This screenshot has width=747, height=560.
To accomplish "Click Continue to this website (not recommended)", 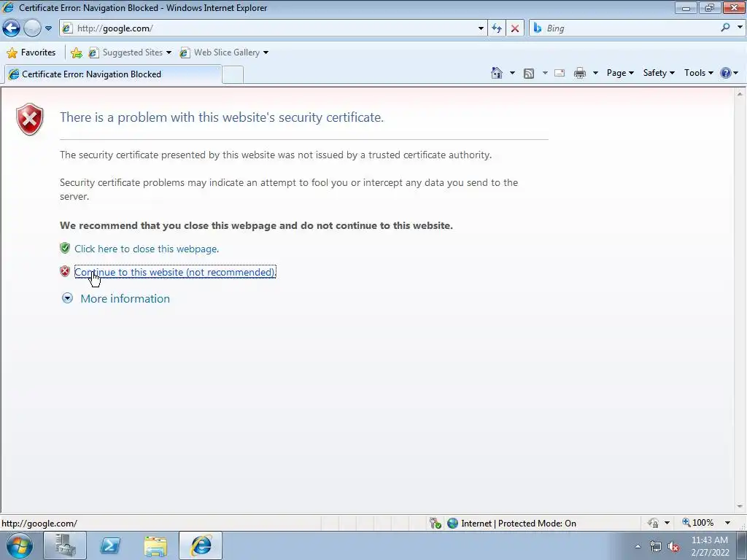I will pyautogui.click(x=175, y=272).
